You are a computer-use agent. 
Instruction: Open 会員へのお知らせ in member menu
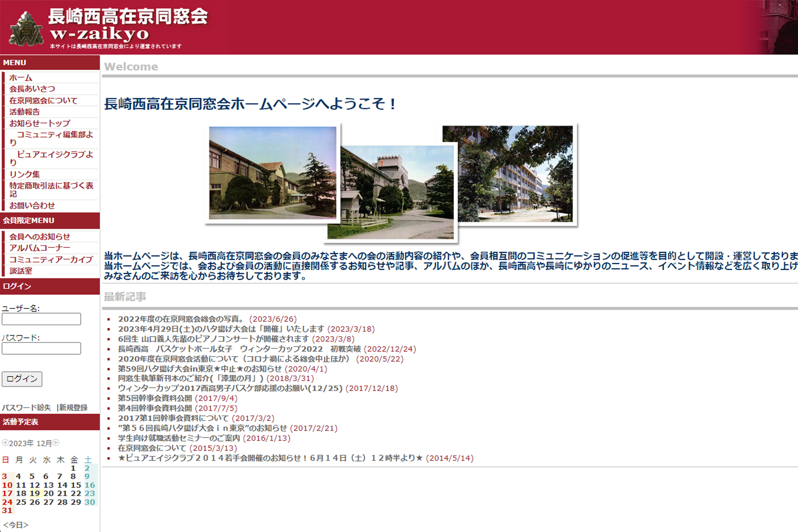tap(39, 237)
